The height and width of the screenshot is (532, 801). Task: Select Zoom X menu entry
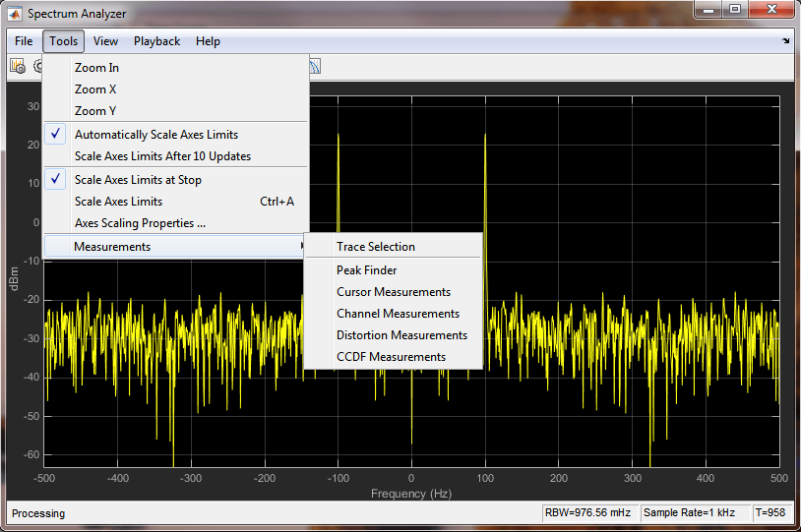point(176,89)
